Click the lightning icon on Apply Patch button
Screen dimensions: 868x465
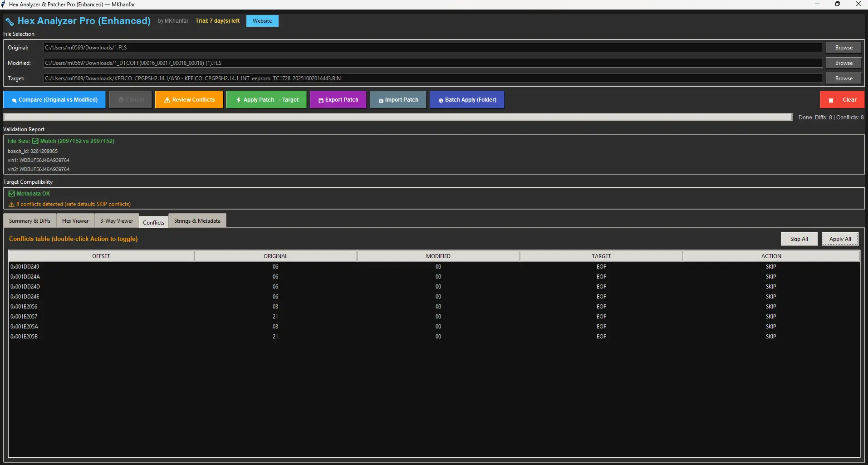pyautogui.click(x=239, y=99)
